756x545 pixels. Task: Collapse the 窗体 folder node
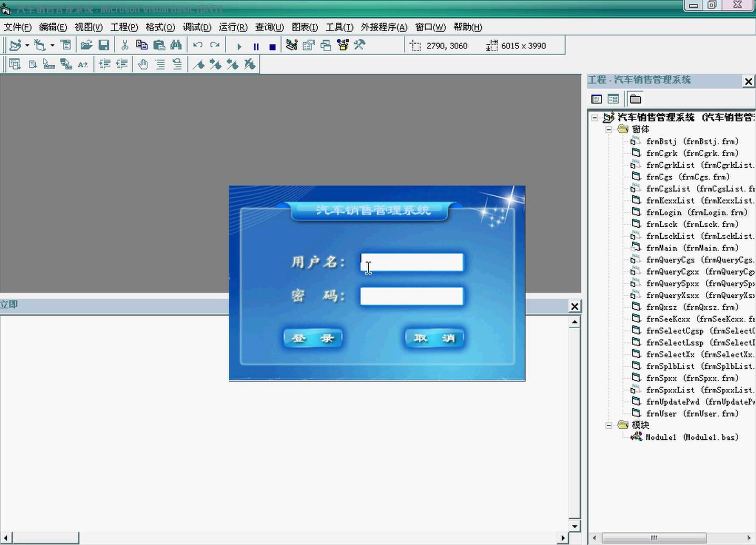coord(609,129)
